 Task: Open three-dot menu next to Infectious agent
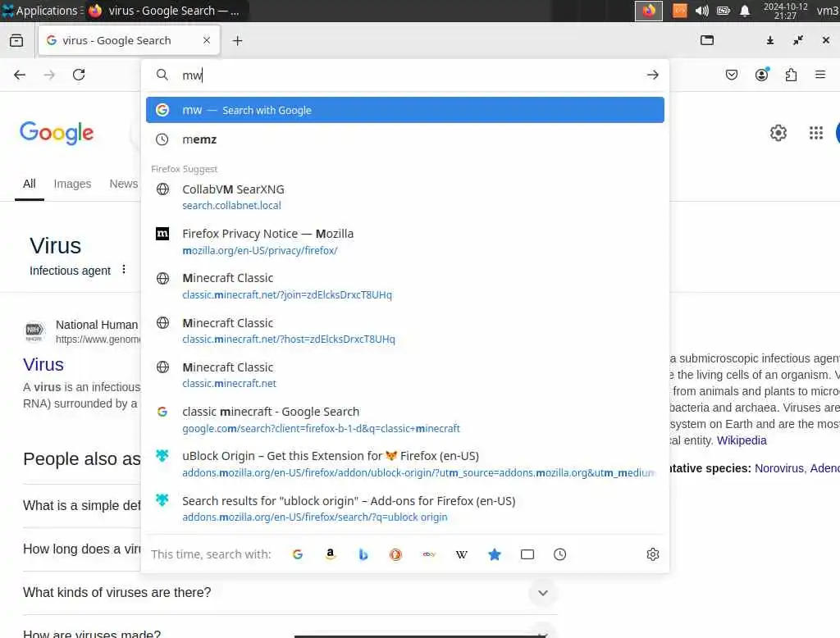pos(124,270)
